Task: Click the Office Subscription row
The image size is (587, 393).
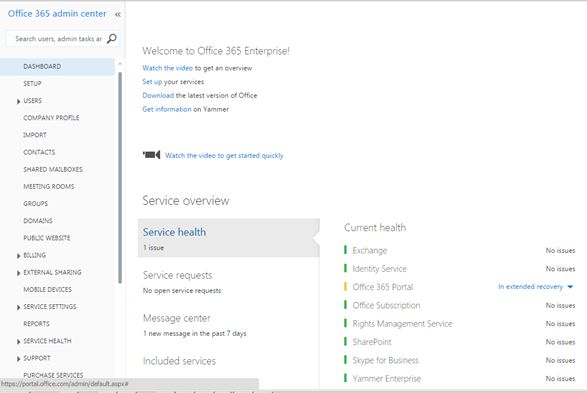Action: pos(460,306)
